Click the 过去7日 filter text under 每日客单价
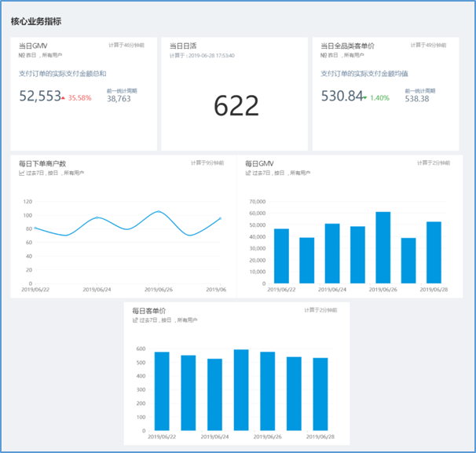 [148, 320]
